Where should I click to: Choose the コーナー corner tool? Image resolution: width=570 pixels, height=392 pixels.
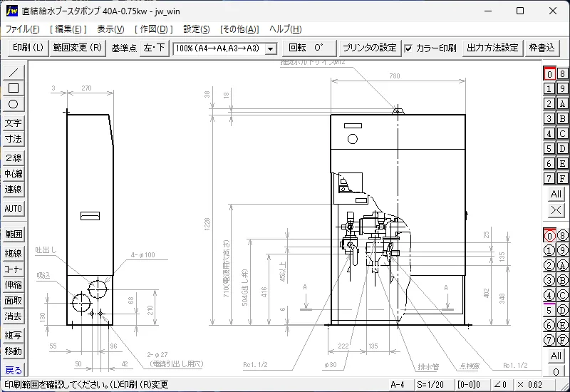14,269
